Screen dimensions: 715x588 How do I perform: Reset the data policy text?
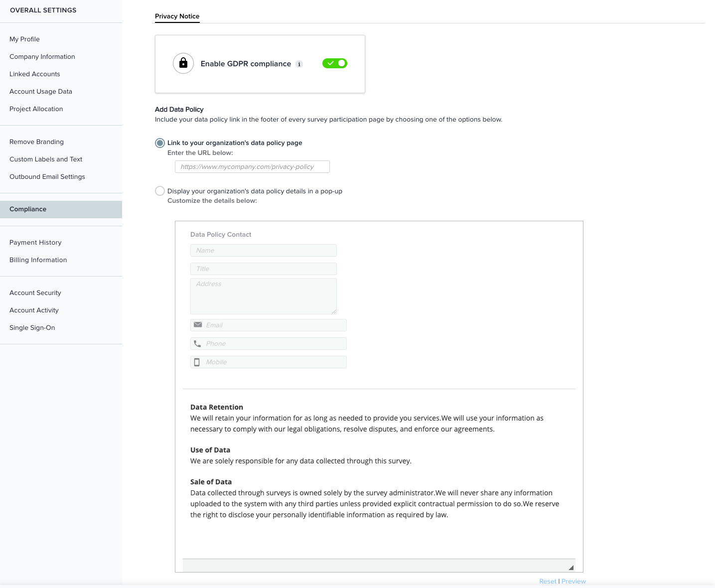(x=548, y=582)
